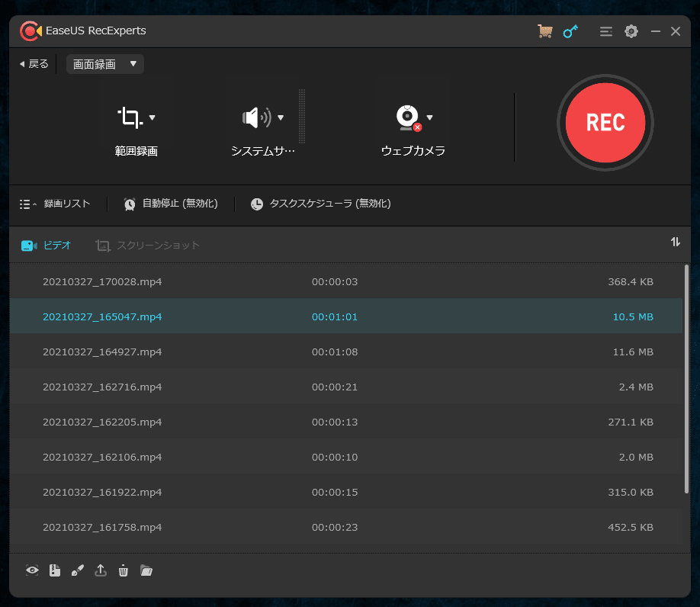Click the 10.5 MB file size

tap(633, 317)
